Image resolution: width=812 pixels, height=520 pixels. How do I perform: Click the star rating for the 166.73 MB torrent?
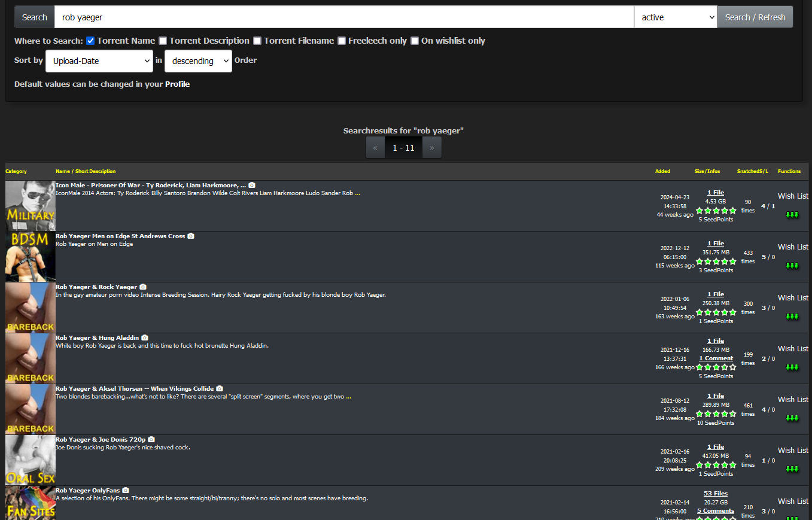tap(716, 367)
